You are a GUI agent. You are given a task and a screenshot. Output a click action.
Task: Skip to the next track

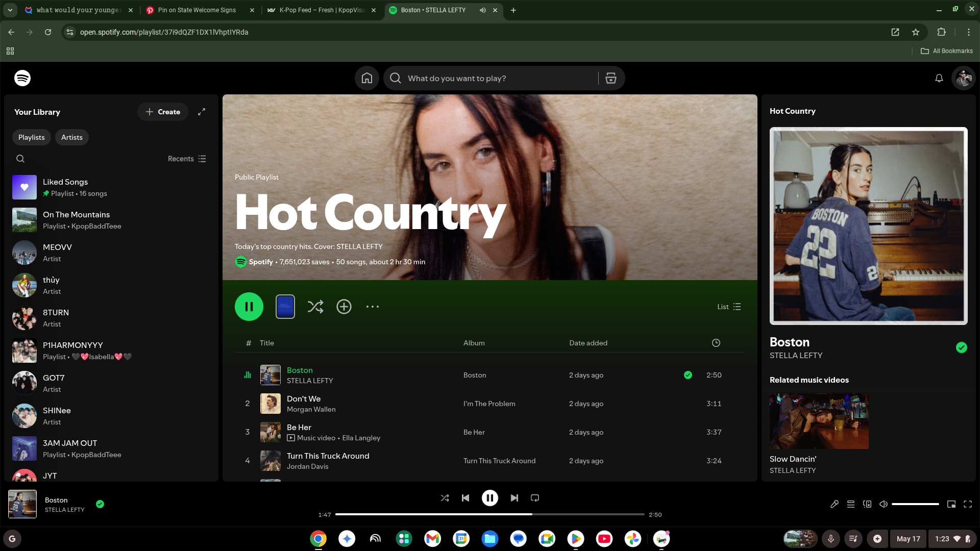coord(514,498)
